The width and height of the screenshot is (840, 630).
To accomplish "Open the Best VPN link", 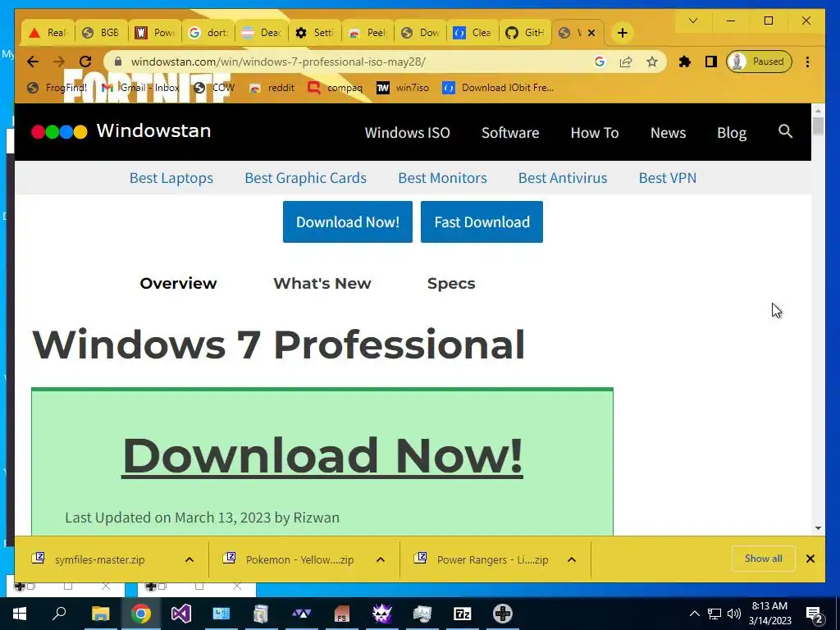I will (x=668, y=178).
